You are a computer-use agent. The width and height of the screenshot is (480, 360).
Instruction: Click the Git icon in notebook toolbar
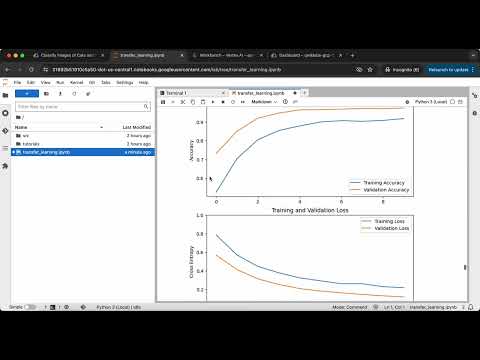click(x=295, y=102)
